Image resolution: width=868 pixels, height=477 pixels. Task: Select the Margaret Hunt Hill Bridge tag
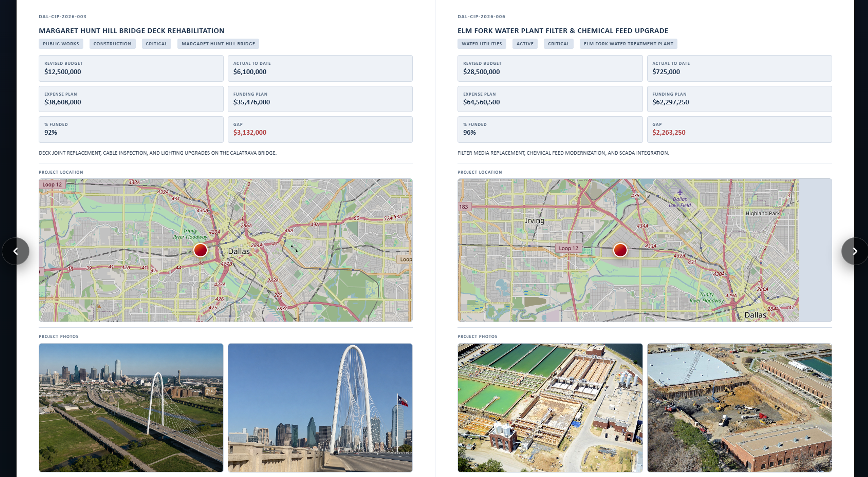(x=218, y=44)
